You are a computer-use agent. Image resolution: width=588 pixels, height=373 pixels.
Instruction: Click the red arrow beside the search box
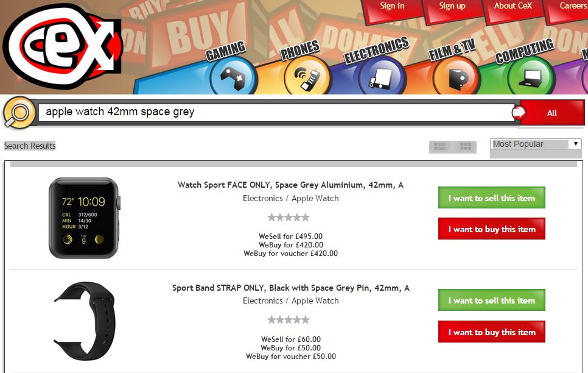519,113
